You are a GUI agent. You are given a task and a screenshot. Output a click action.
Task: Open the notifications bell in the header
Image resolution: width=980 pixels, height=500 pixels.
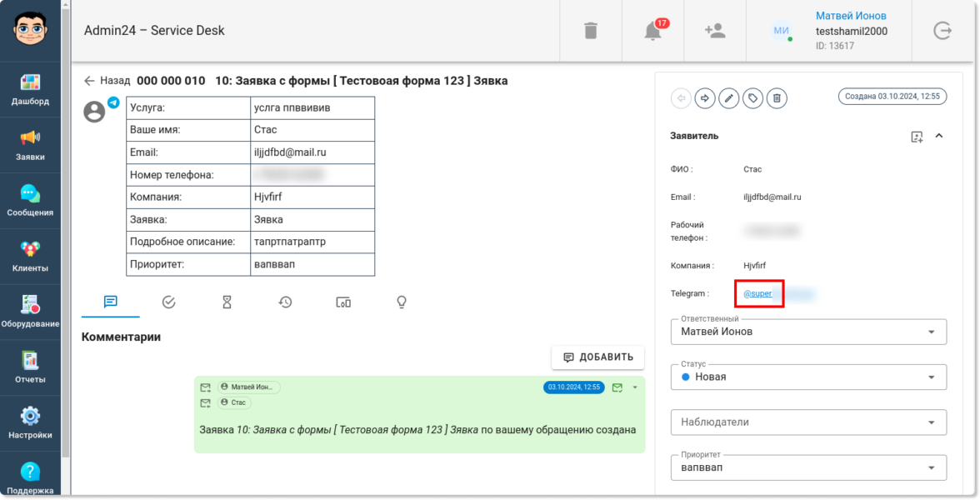pyautogui.click(x=653, y=31)
